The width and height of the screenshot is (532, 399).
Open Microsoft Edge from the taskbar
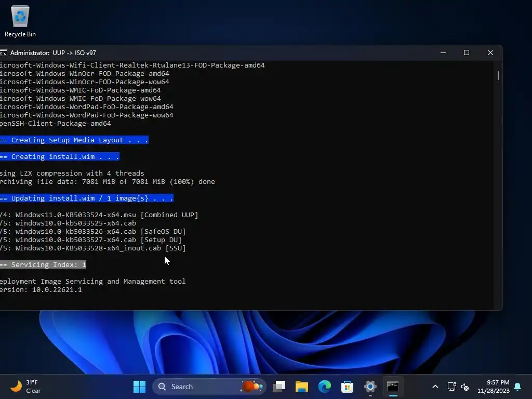coord(324,387)
